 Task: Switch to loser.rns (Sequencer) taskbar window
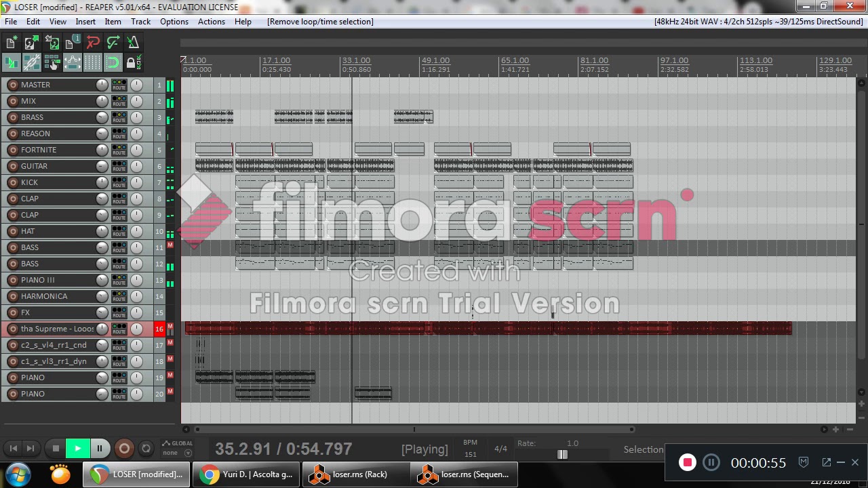point(465,474)
